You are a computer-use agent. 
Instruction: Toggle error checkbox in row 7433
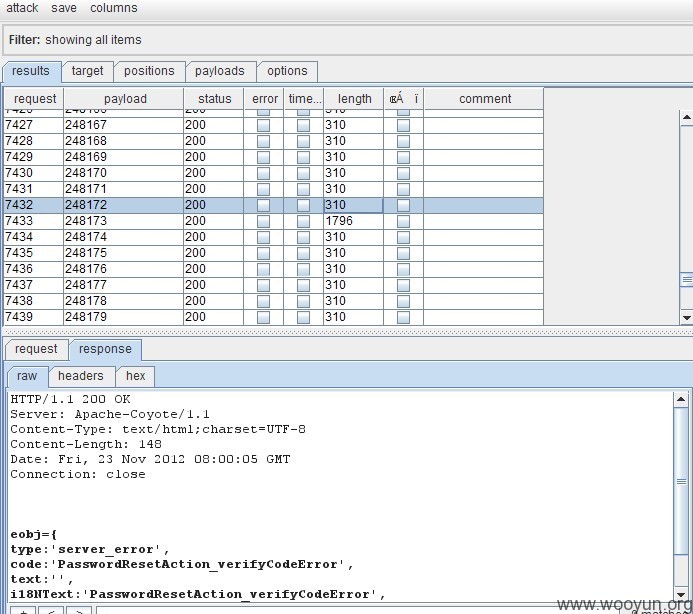[x=263, y=221]
